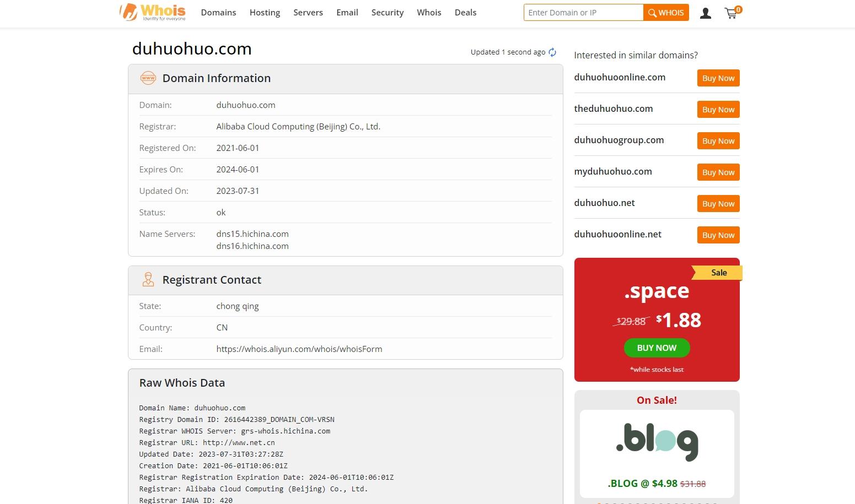Click name server dns16.hichina.com
855x504 pixels.
point(252,246)
